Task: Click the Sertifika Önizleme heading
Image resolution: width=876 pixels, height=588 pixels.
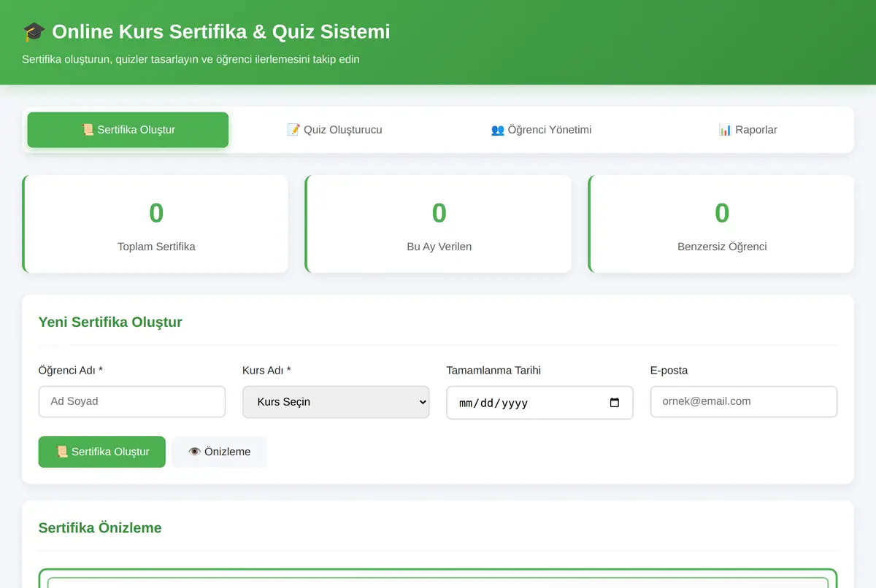Action: 100,527
